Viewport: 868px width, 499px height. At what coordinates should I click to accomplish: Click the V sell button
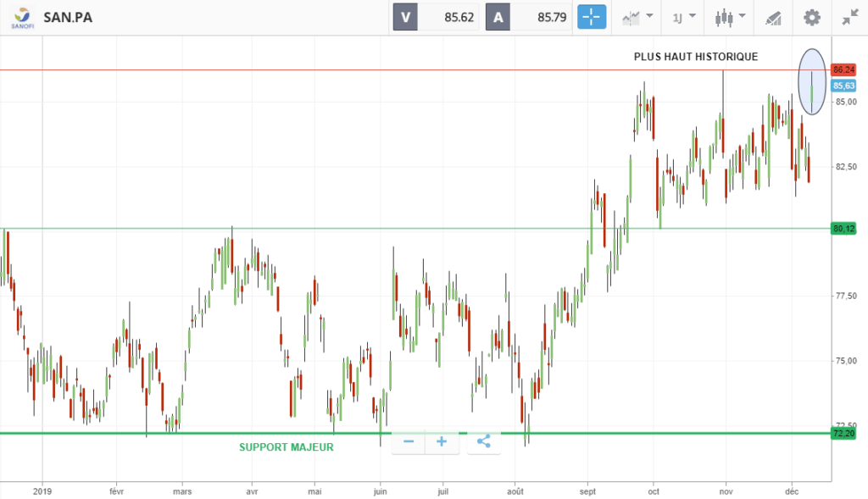(405, 17)
